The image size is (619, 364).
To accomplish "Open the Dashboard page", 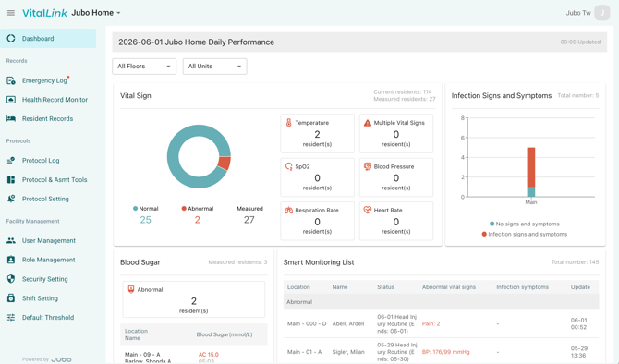I will coord(48,38).
